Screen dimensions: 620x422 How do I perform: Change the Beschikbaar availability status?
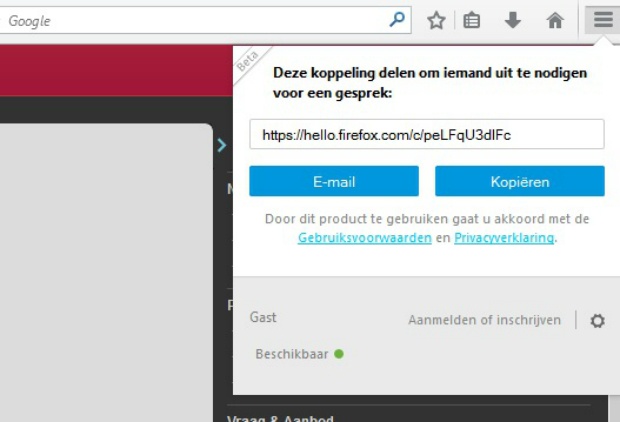299,354
